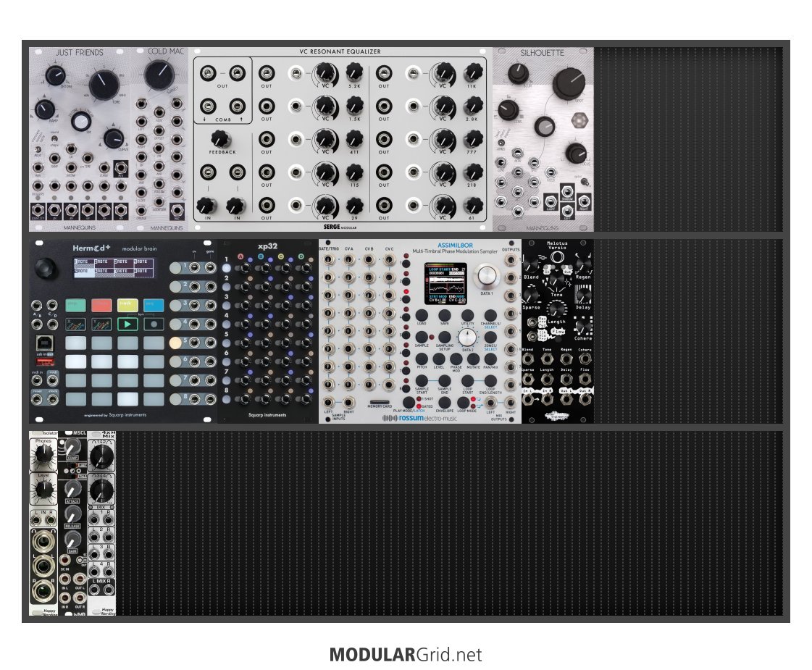Viewport: 812px width, 670px height.
Task: Click the clock jack on Hermod+
Action: pos(52,399)
